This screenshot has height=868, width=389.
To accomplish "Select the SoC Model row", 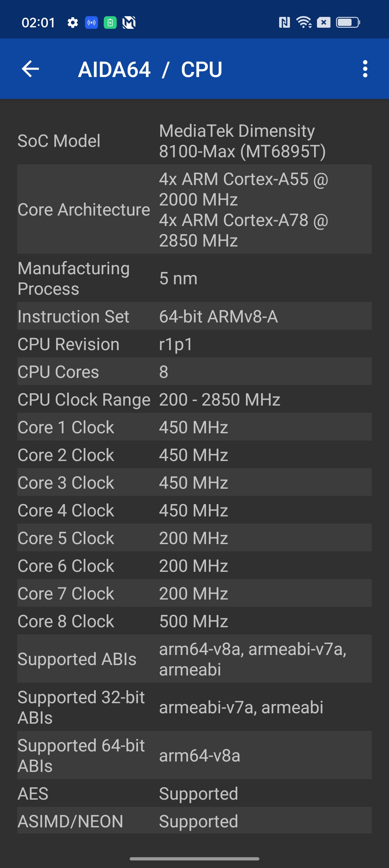I will [194, 141].
